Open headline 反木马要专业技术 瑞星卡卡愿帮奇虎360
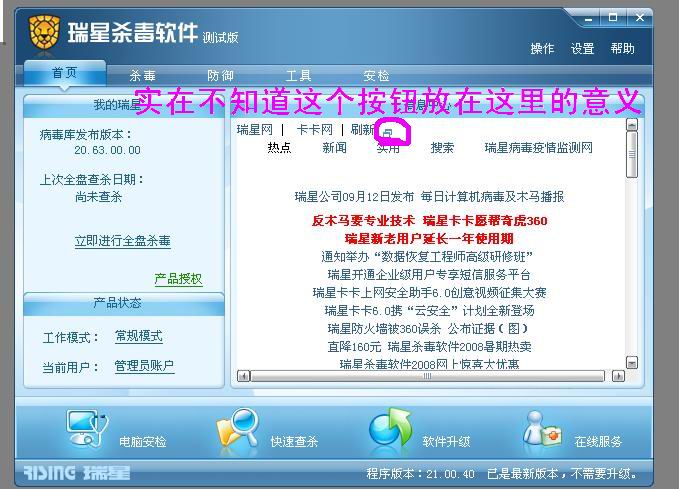 click(x=430, y=220)
